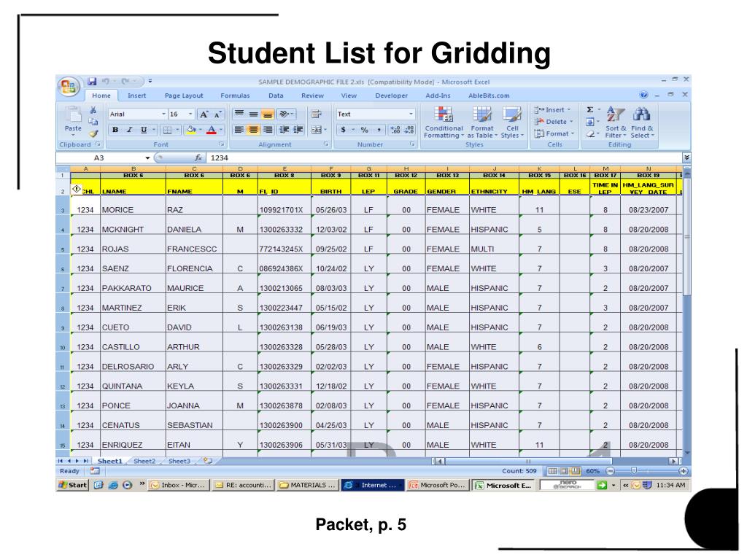This screenshot has width=747, height=560.
Task: Toggle Bottom Align button
Action: click(268, 114)
